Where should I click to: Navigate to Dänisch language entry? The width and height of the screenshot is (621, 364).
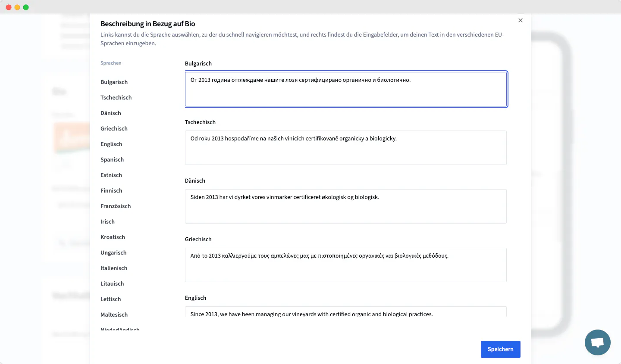(x=111, y=113)
